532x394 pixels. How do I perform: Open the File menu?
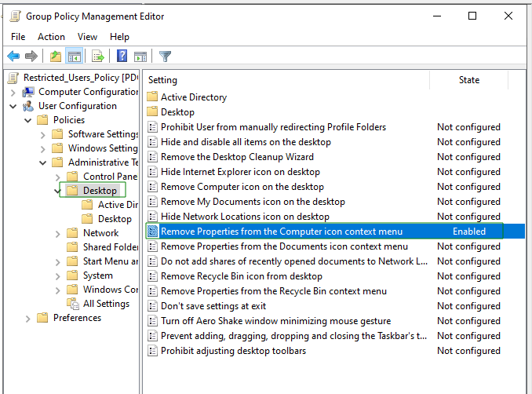click(18, 37)
